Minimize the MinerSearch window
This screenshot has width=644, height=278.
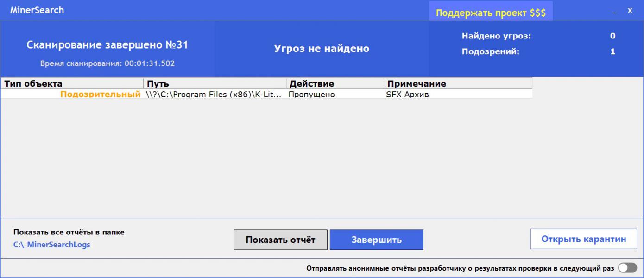[x=615, y=11]
